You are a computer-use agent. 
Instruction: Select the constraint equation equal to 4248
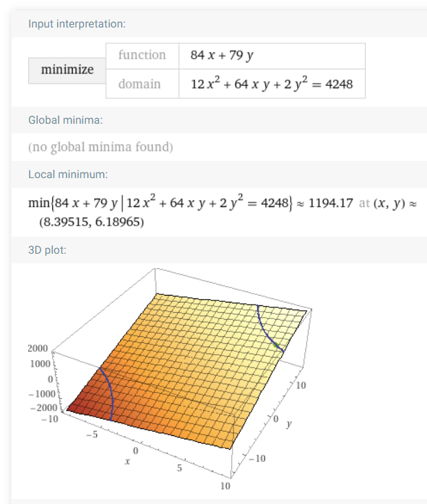272,84
